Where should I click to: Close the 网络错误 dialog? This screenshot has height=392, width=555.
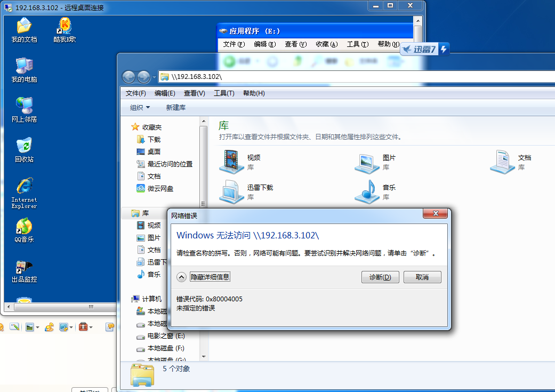tap(436, 213)
